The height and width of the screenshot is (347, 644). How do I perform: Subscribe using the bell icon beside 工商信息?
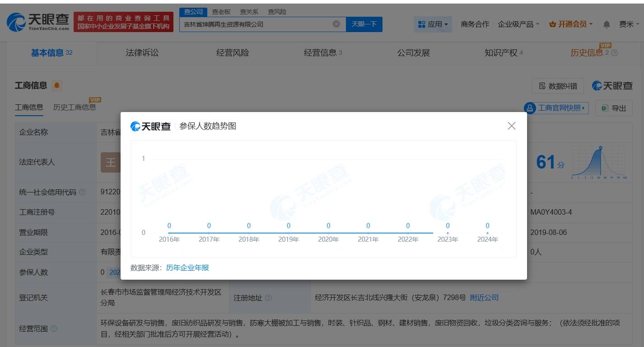tap(57, 85)
